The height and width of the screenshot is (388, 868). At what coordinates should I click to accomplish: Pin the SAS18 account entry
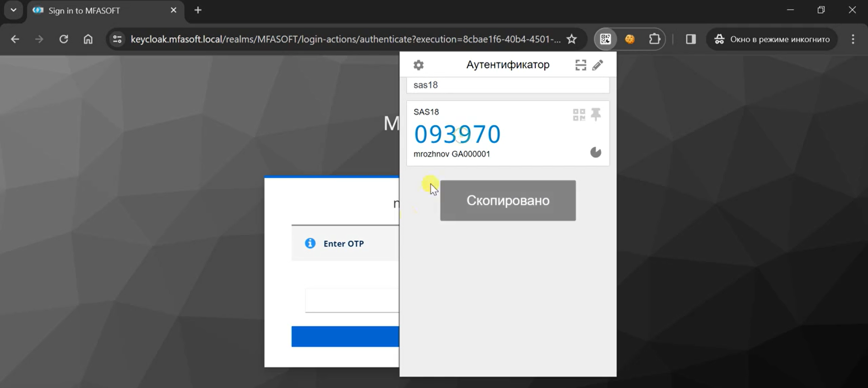click(x=596, y=115)
